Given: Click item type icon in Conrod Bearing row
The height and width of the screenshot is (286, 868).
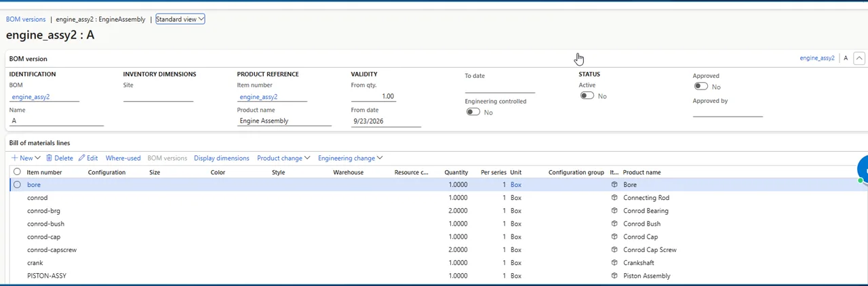Looking at the screenshot, I should pos(614,211).
